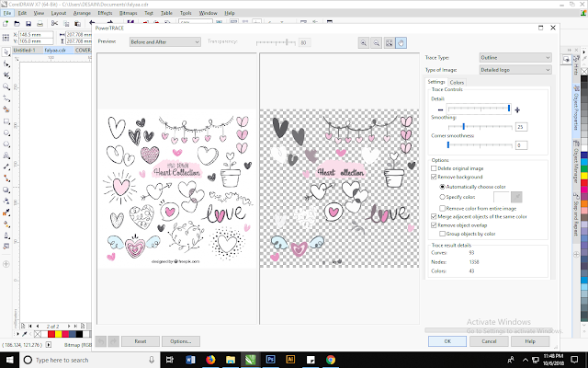Image resolution: width=588 pixels, height=368 pixels.
Task: Click the Corner smoothness value field
Action: pos(520,145)
